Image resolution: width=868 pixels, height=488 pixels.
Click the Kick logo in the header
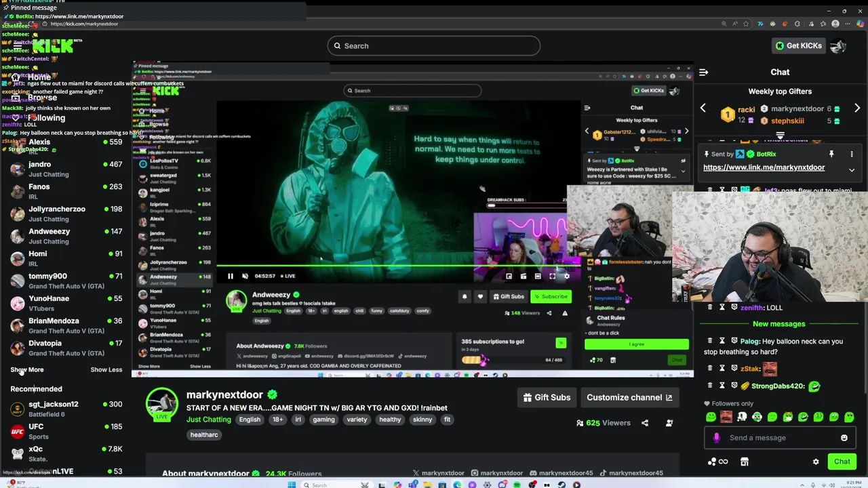click(53, 45)
